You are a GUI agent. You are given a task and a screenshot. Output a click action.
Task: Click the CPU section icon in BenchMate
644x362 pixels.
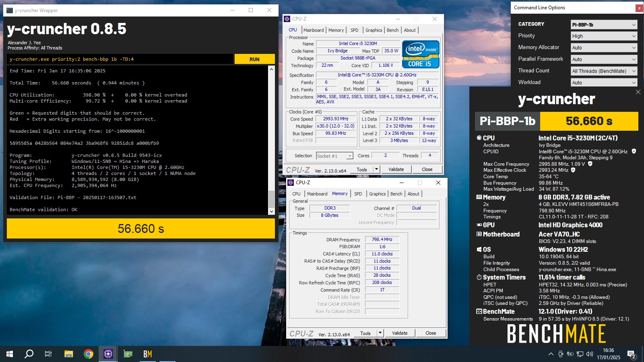pyautogui.click(x=479, y=138)
